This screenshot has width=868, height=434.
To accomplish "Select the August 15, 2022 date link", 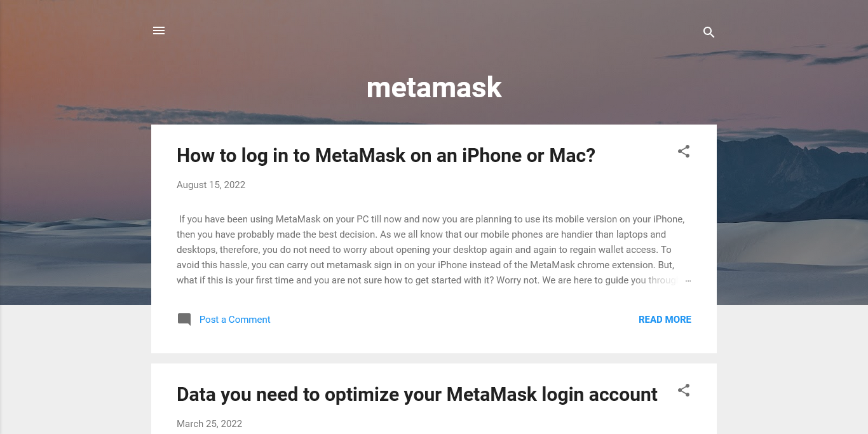I will tap(211, 185).
